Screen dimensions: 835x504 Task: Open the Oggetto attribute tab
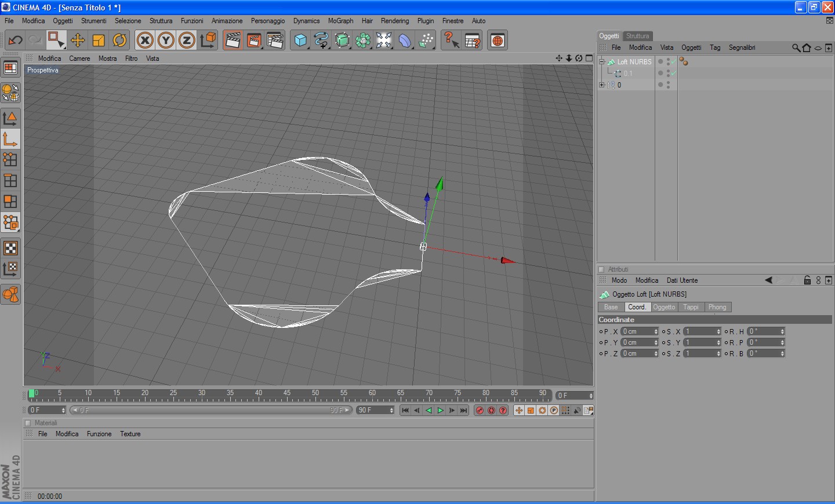click(664, 307)
